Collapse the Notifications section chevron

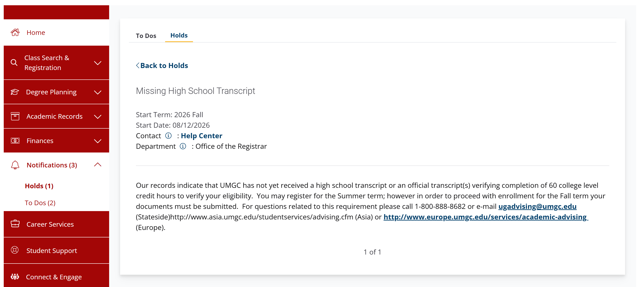tap(97, 165)
